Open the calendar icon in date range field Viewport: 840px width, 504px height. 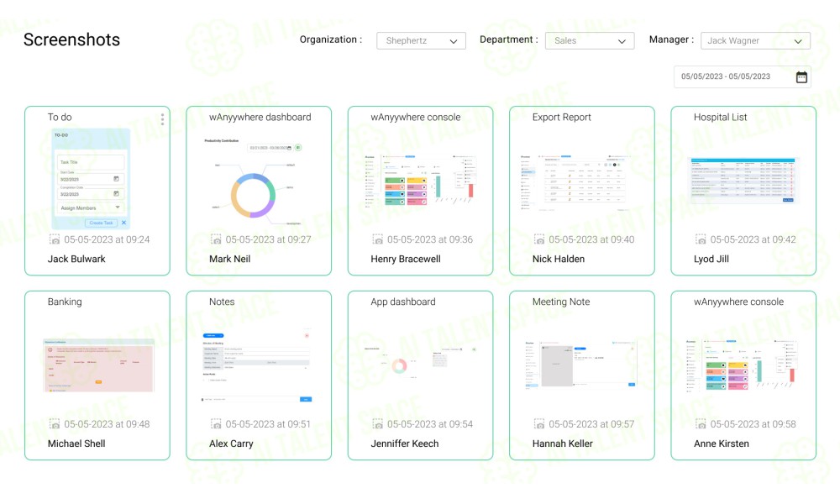pos(801,77)
